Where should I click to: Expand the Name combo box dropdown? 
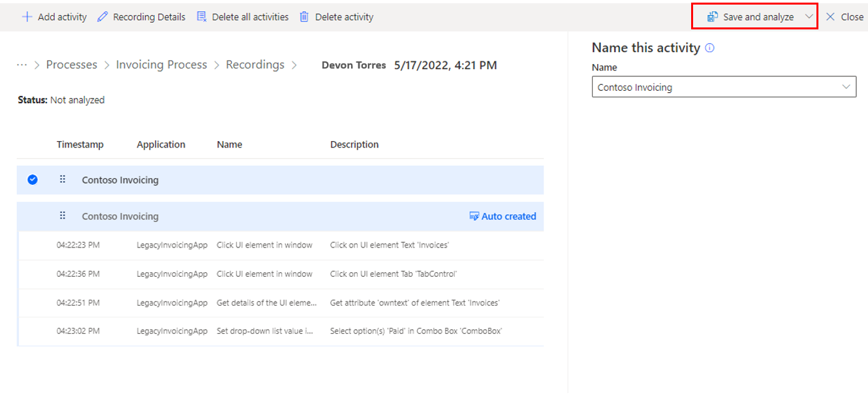[846, 86]
